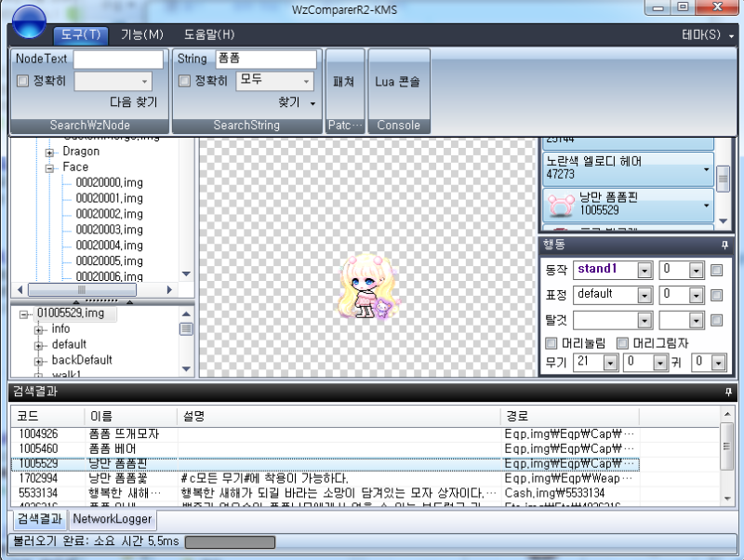Viewport: 744px width, 560px height.
Task: Collapse the Face tree node
Action: [49, 168]
